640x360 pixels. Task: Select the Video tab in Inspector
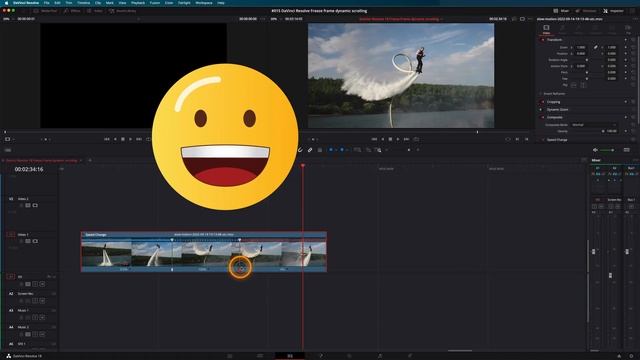pos(546,29)
